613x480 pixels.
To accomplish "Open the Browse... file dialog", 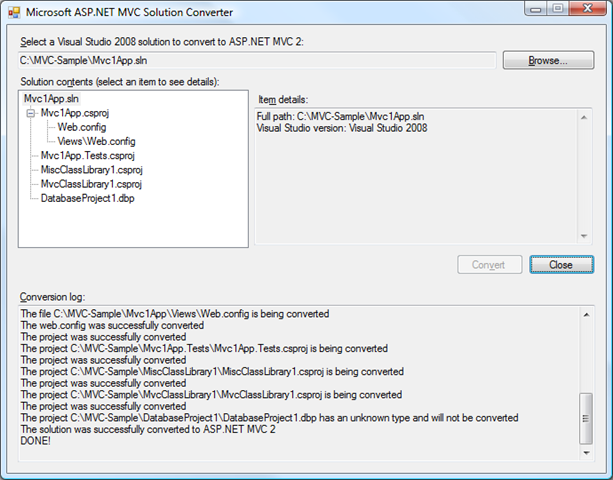I will click(x=548, y=60).
